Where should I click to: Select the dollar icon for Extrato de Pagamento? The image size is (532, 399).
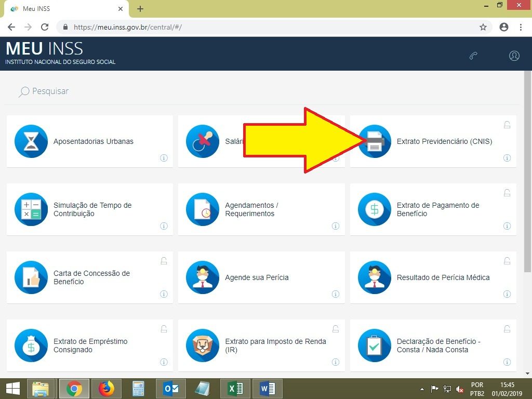pos(375,209)
